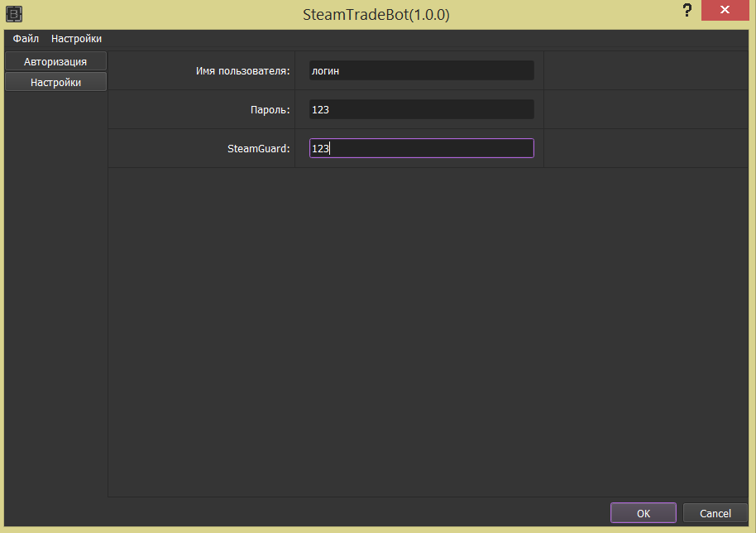Focus the Имя пользователя input field
This screenshot has width=756, height=533.
pos(421,70)
